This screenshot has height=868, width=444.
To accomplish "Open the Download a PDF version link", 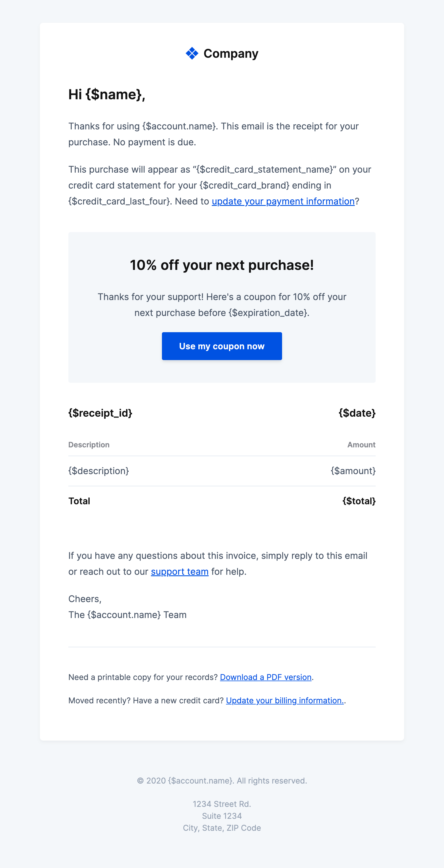I will point(265,677).
